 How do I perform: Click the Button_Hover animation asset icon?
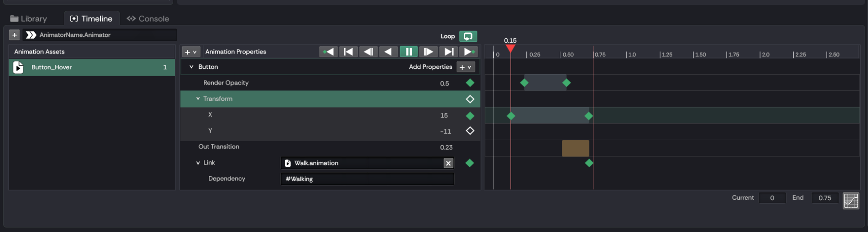point(18,67)
